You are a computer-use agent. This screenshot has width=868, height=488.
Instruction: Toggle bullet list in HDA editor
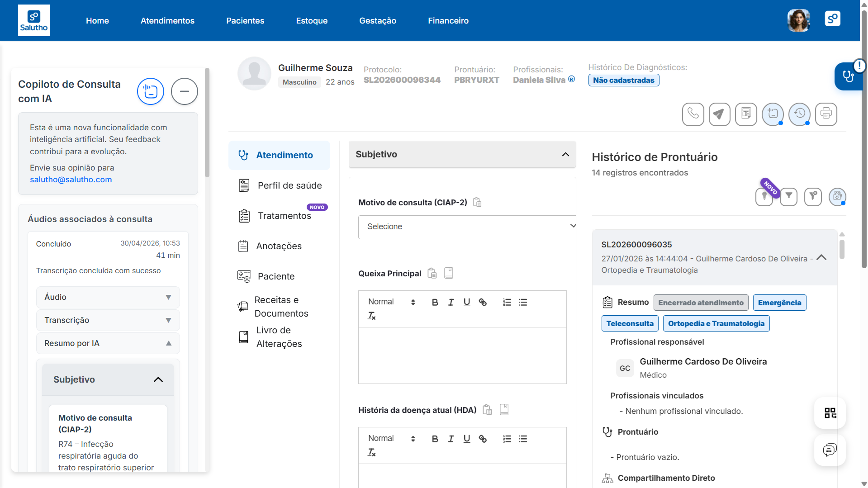[x=523, y=439]
